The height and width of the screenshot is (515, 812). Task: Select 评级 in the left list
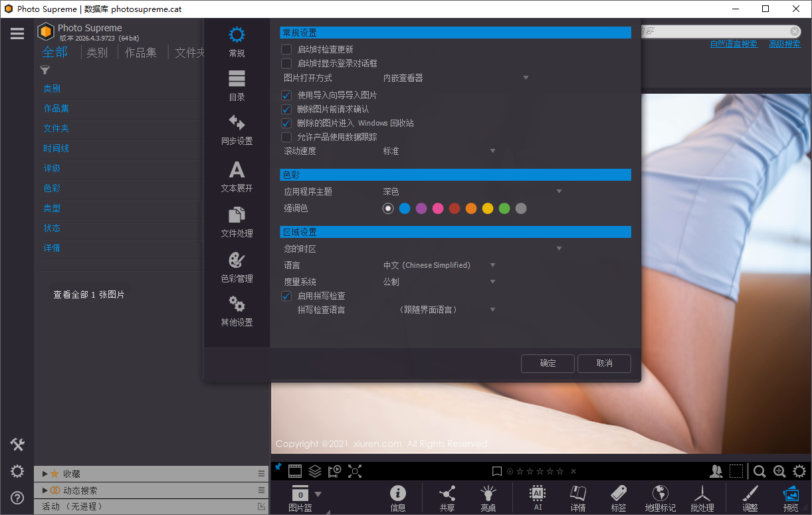[52, 168]
